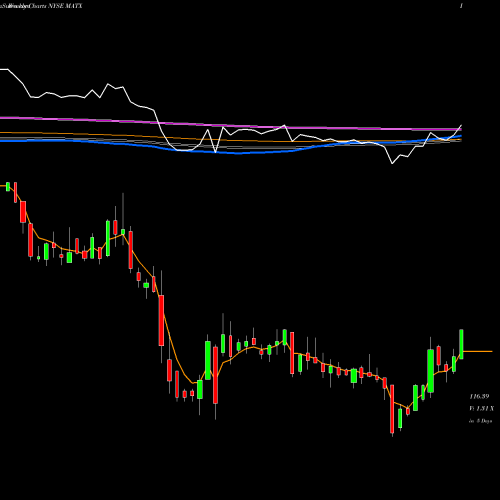500x500 pixels.
Task: Click the 'NYSE MATX' chart title text
Action: click(x=65, y=6)
